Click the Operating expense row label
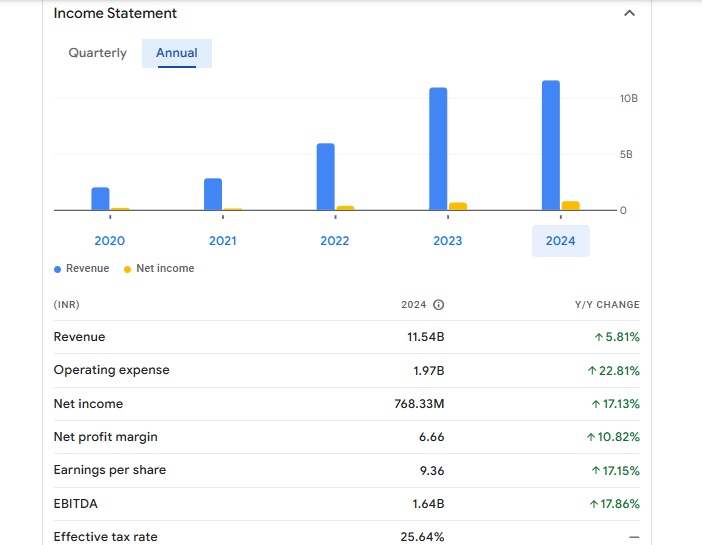 [x=111, y=370]
